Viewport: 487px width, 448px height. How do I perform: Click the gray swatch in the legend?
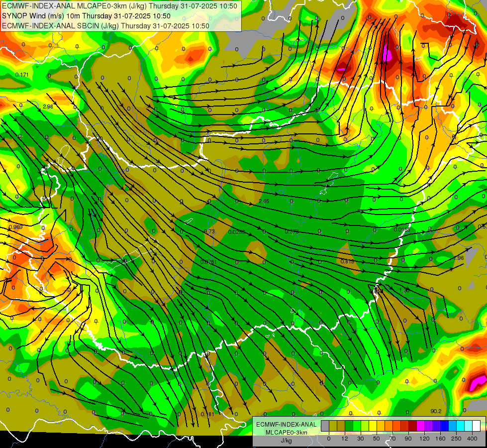click(x=325, y=426)
